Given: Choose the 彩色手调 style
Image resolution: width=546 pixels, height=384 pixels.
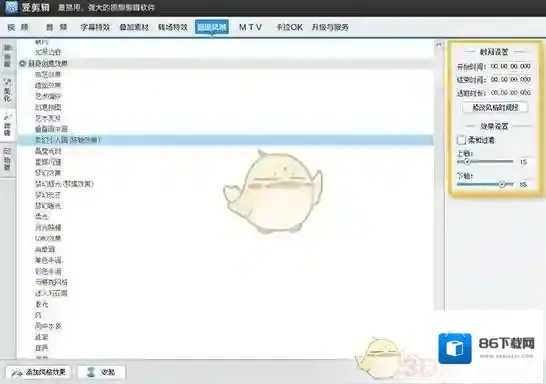Looking at the screenshot, I should (x=48, y=271).
